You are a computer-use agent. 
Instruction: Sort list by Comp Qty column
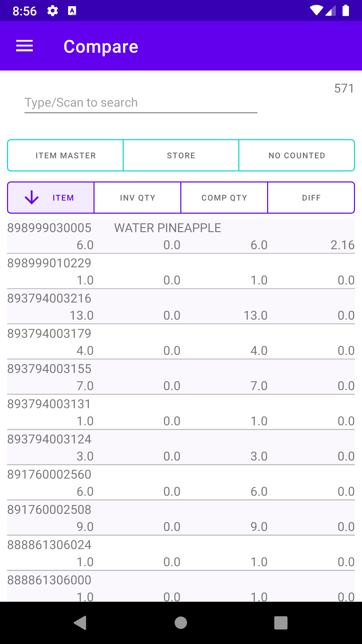(x=224, y=198)
